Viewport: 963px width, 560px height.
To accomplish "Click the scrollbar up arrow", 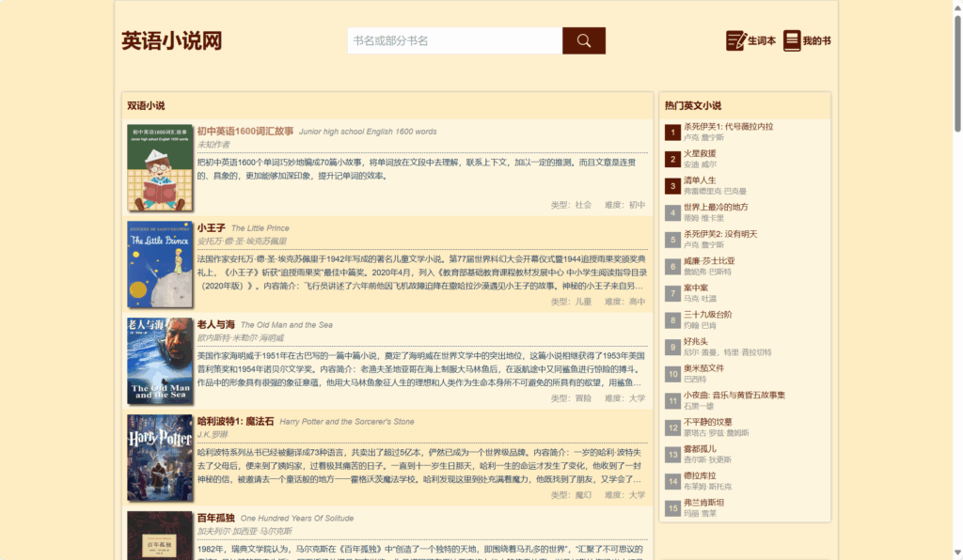I will coord(956,6).
